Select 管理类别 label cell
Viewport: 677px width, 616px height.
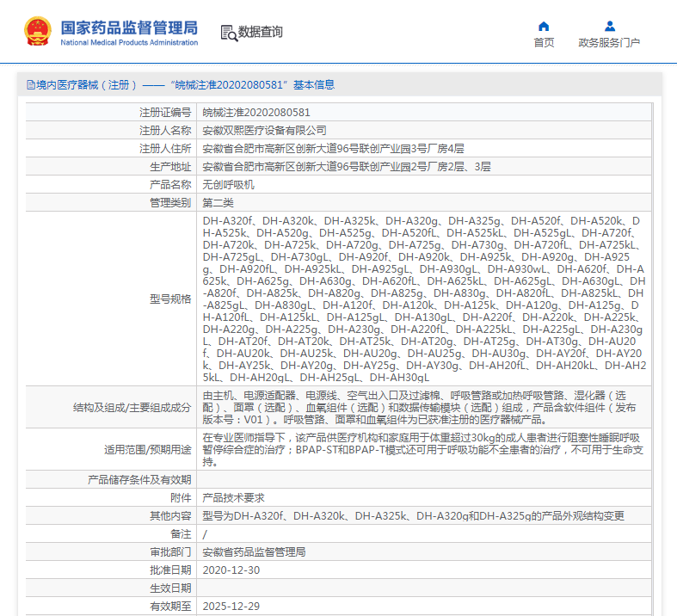111,203
